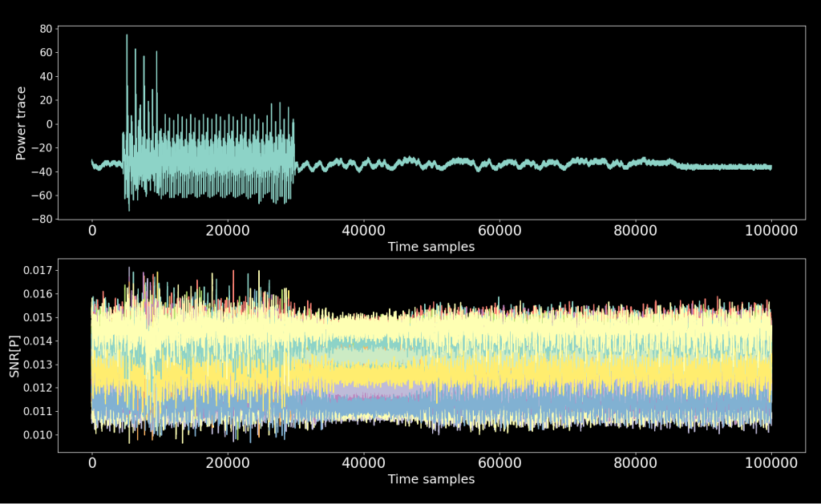Select the tallest spike in the power trace

click(x=126, y=36)
